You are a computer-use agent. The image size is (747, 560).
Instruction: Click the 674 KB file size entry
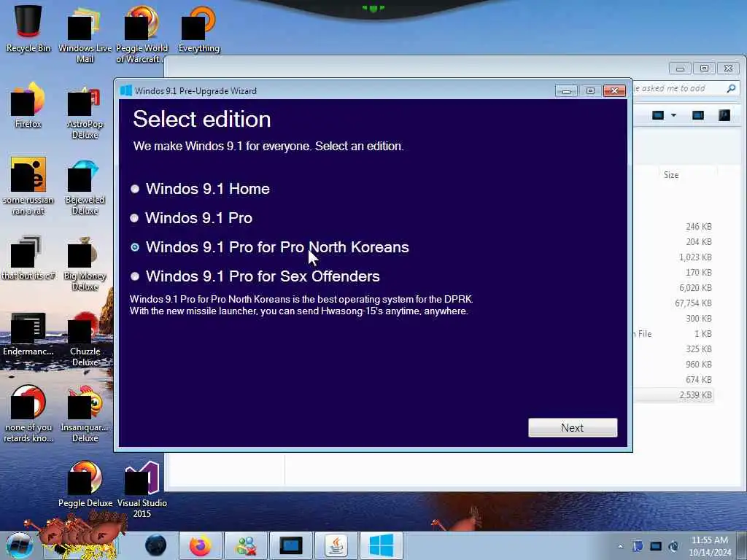click(x=698, y=379)
